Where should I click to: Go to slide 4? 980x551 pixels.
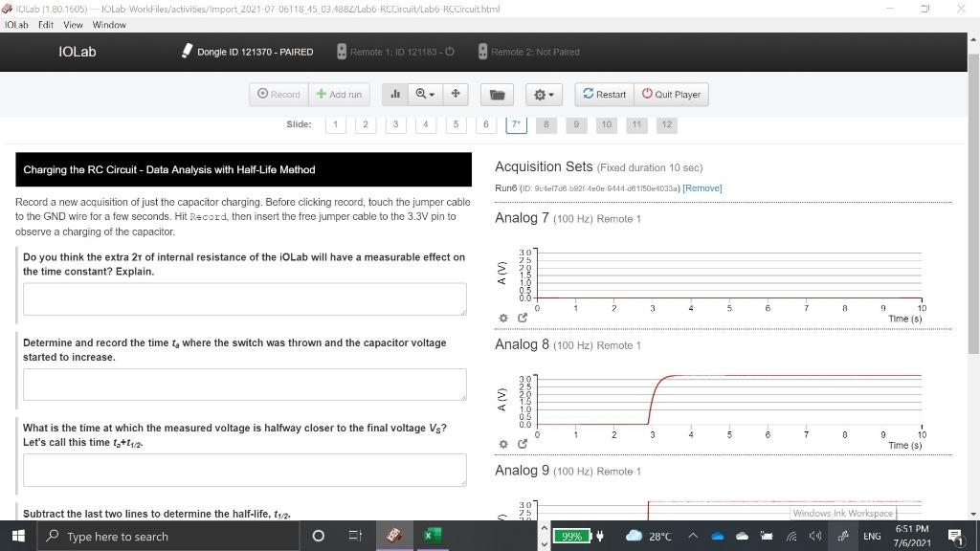point(426,123)
